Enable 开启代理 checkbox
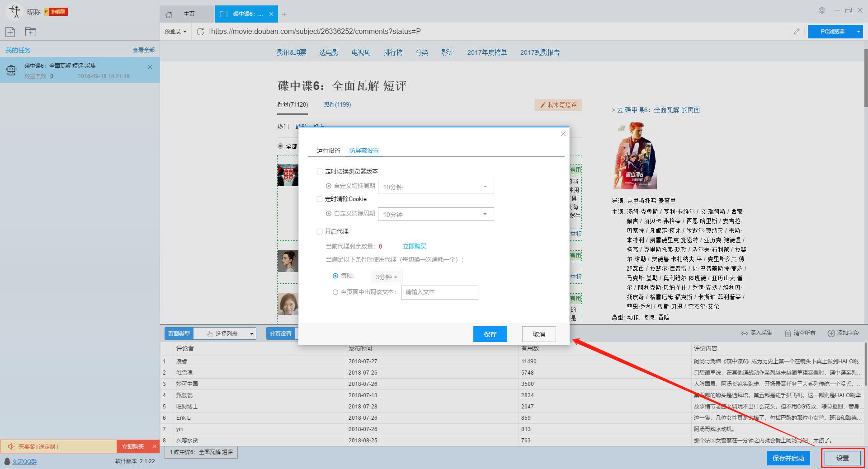The width and height of the screenshot is (868, 469). (320, 231)
